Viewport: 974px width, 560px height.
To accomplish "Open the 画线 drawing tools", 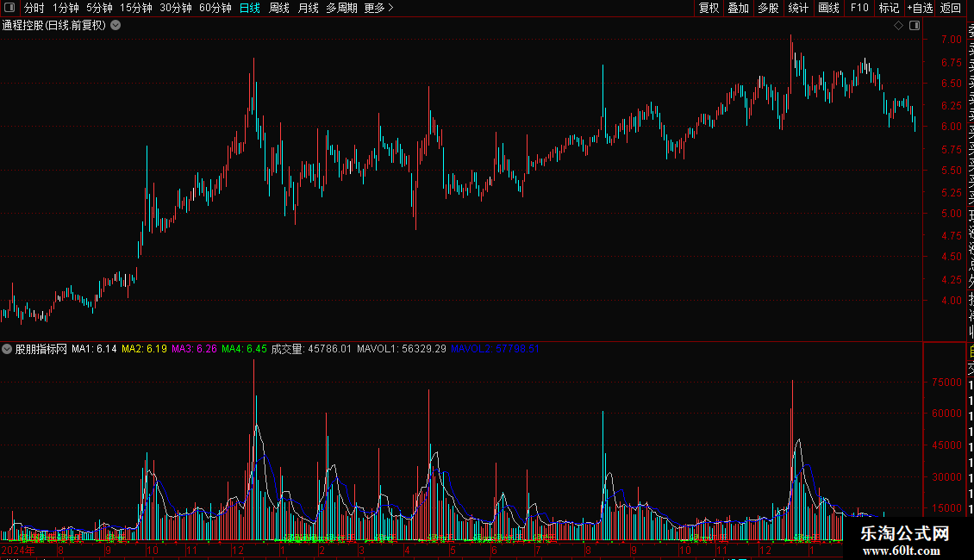I will point(828,8).
